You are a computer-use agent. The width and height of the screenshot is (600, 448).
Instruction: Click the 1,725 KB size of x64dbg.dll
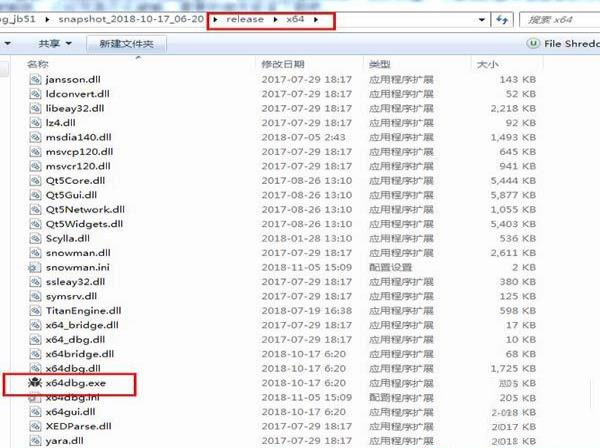click(513, 368)
